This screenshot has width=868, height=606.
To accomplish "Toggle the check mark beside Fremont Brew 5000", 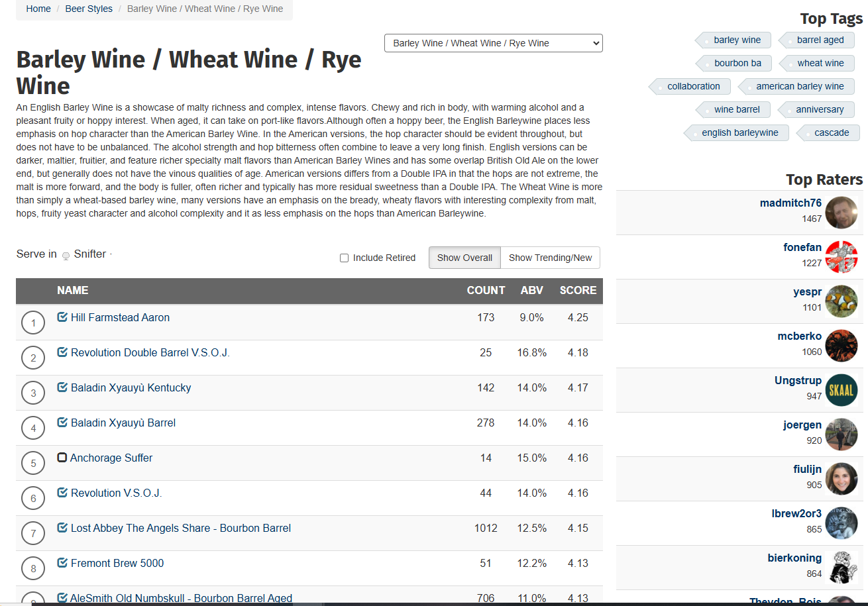I will pos(62,563).
